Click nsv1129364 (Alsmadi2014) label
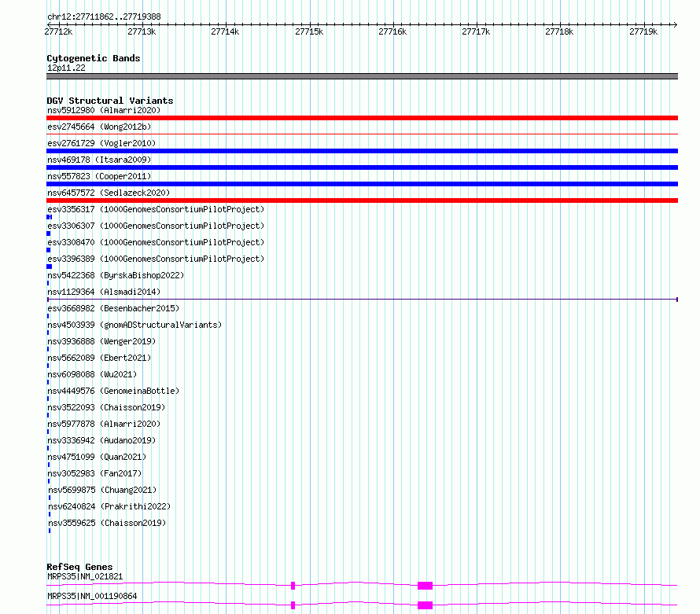 104,292
